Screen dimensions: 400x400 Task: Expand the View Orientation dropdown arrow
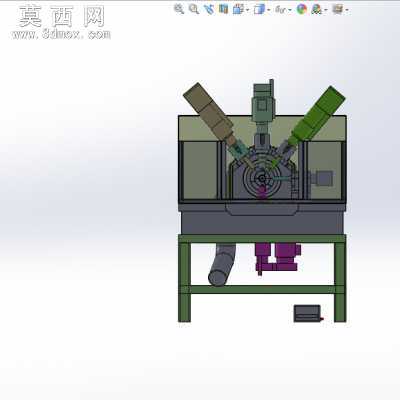click(x=247, y=10)
